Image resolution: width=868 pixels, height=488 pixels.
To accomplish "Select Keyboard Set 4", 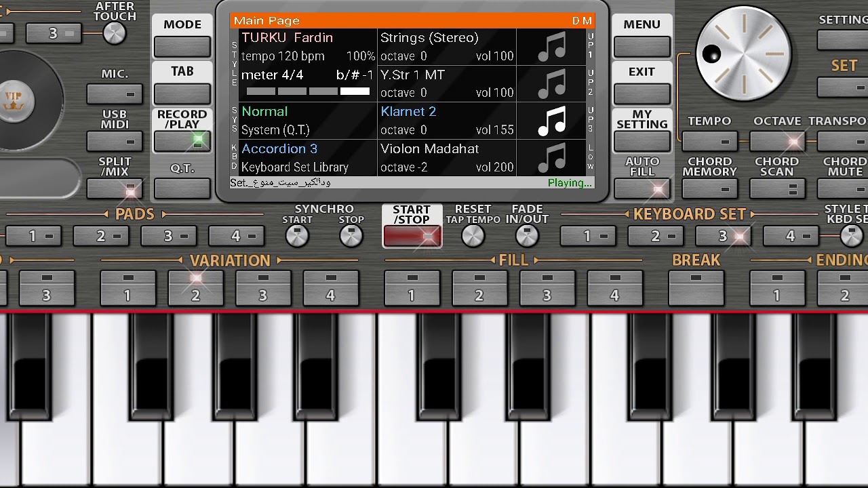I will click(x=791, y=236).
